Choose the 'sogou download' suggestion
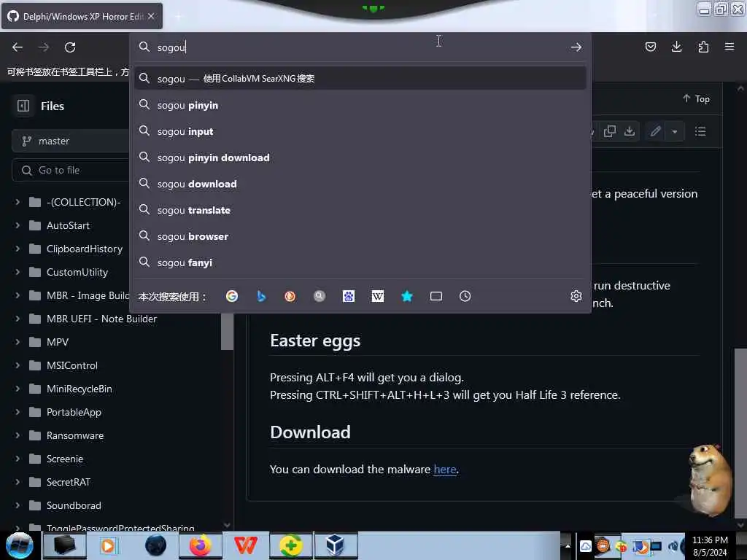 click(x=360, y=183)
